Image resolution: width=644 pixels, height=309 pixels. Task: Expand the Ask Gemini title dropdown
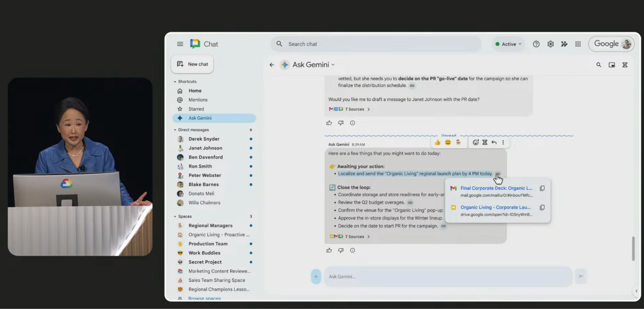333,65
